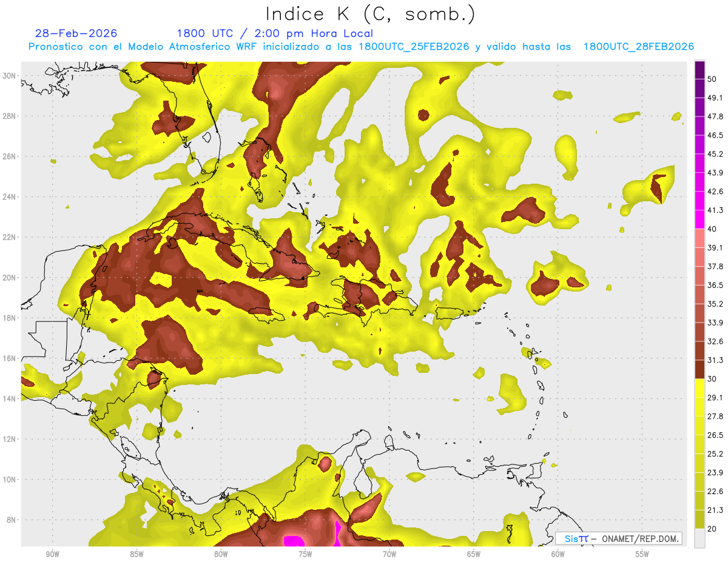The height and width of the screenshot is (562, 728).
Task: Click the colorbar value '43.9'
Action: click(715, 173)
